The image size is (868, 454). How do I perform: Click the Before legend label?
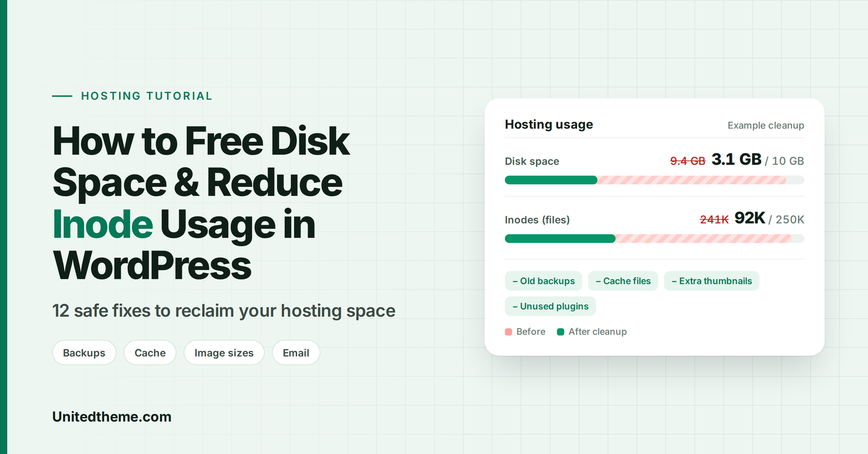point(531,332)
